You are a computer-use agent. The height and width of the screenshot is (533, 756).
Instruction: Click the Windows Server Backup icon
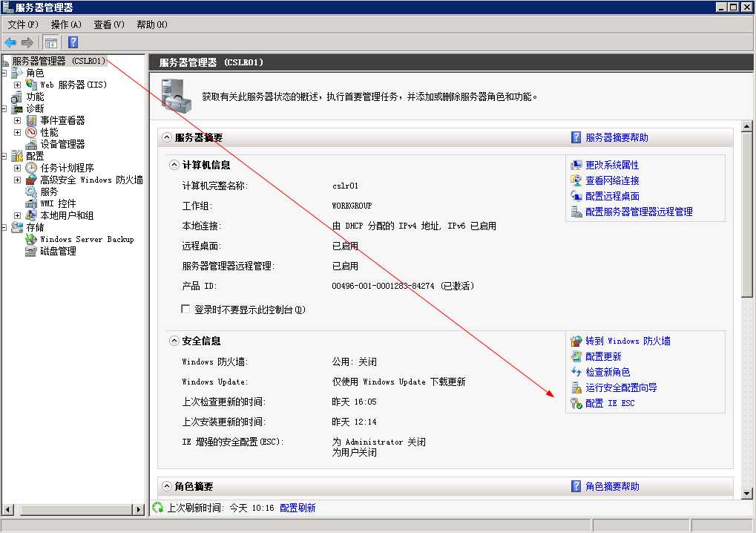coord(31,239)
